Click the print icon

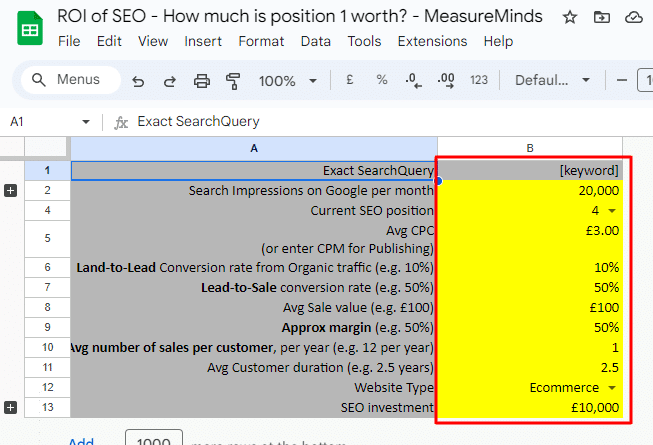point(202,81)
